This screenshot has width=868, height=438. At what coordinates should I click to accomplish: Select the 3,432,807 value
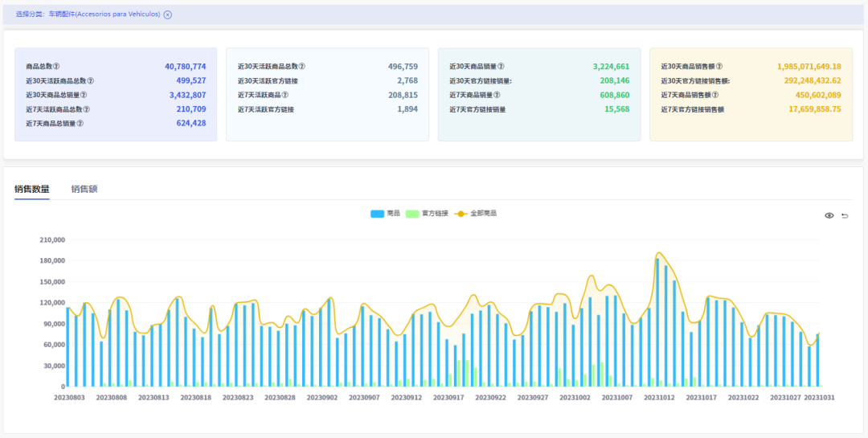(x=187, y=96)
